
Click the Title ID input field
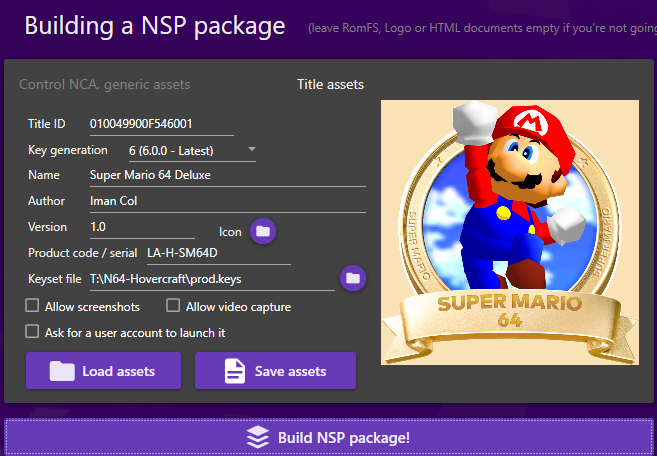click(162, 124)
